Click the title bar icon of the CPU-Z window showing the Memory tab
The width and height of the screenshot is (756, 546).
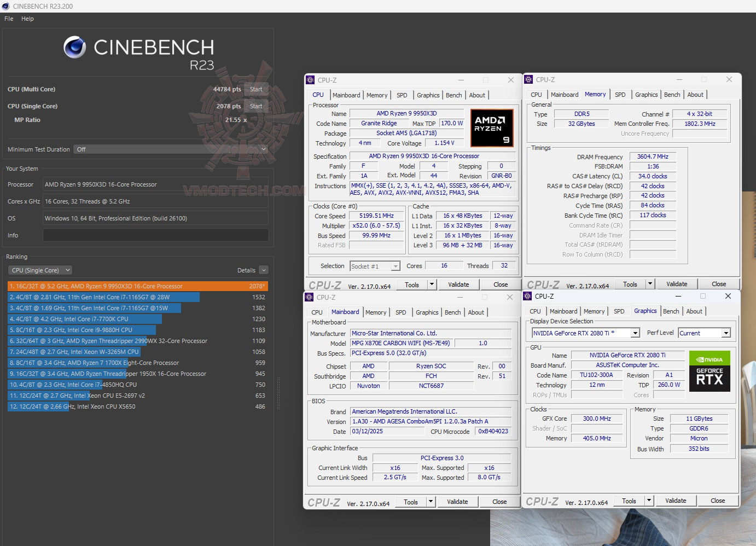[x=528, y=79]
